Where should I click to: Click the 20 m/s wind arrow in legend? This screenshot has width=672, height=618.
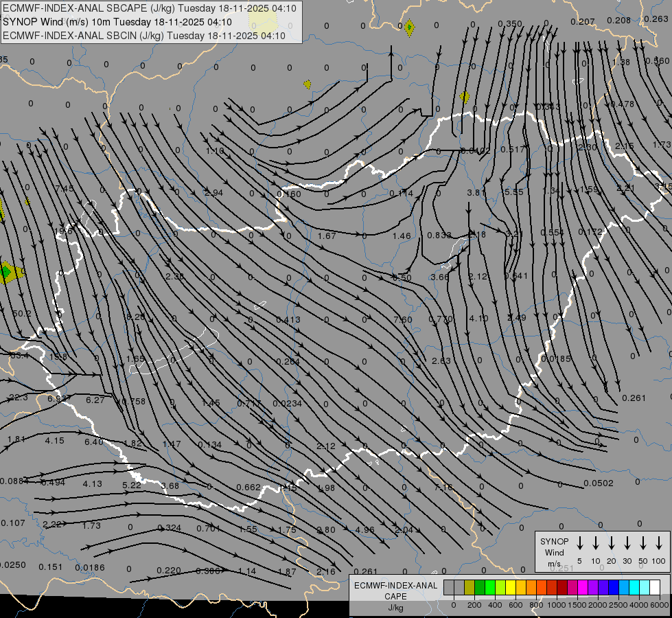[x=611, y=542]
